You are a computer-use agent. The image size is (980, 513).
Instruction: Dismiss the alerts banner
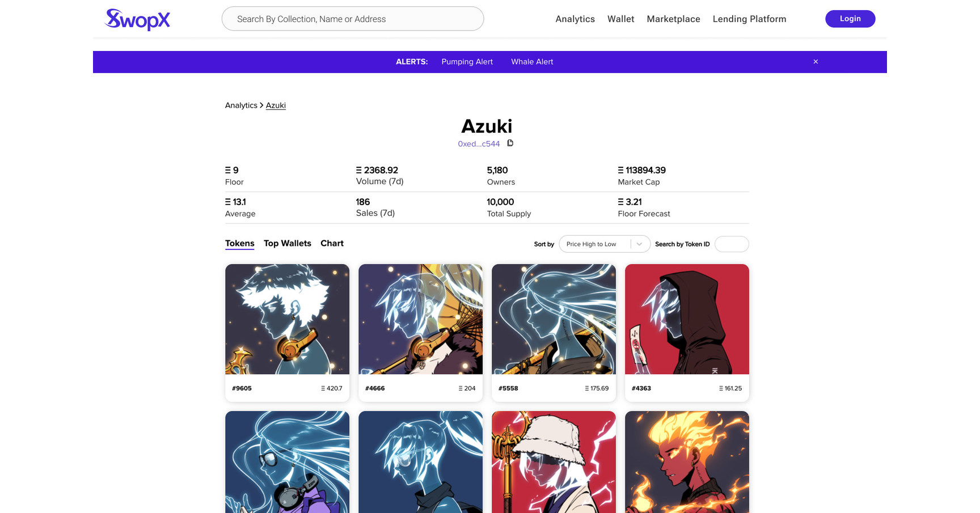pyautogui.click(x=816, y=62)
